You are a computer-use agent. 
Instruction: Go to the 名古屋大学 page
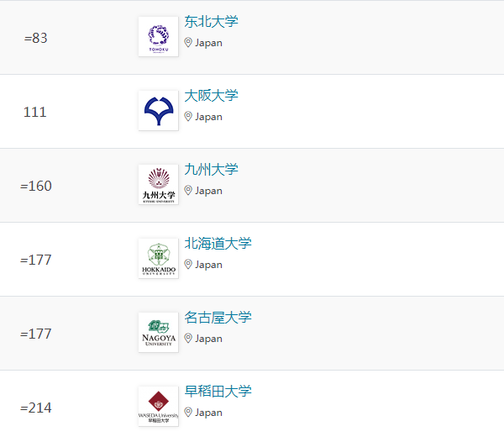click(218, 318)
